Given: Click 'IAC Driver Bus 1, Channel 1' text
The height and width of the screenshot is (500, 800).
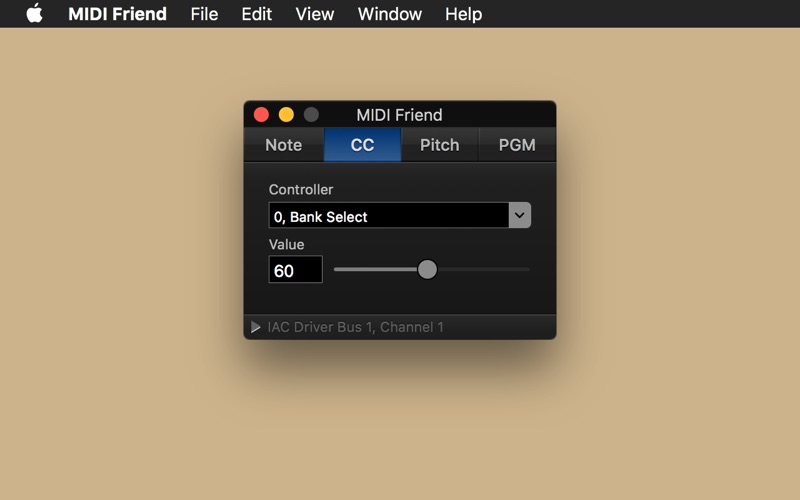Looking at the screenshot, I should coord(356,327).
